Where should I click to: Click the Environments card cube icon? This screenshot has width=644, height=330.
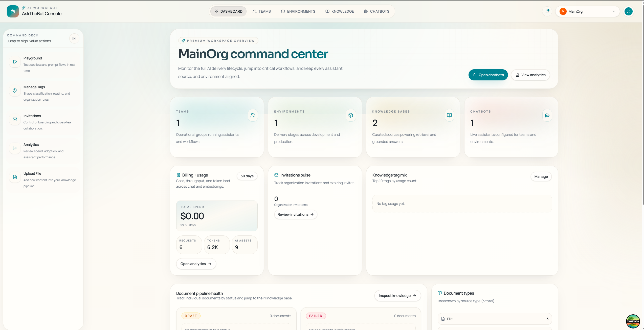(x=351, y=115)
